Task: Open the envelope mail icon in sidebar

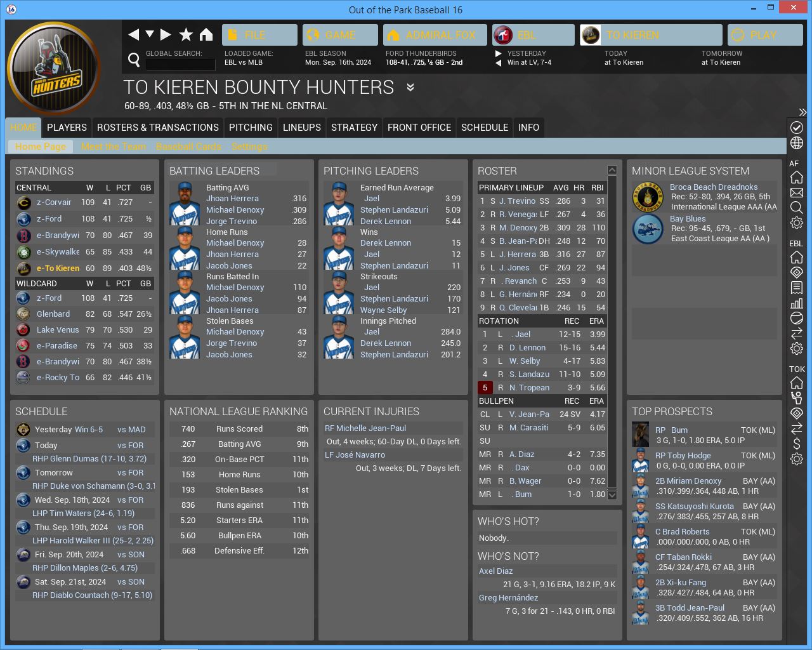Action: click(797, 192)
